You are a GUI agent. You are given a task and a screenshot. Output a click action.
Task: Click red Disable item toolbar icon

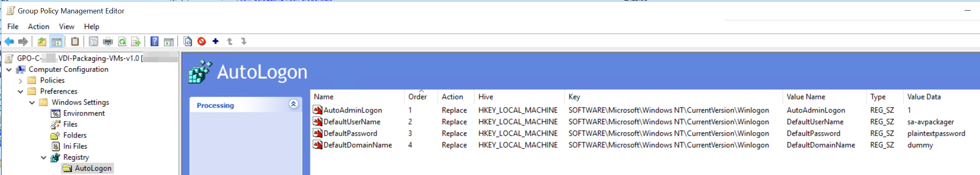202,41
